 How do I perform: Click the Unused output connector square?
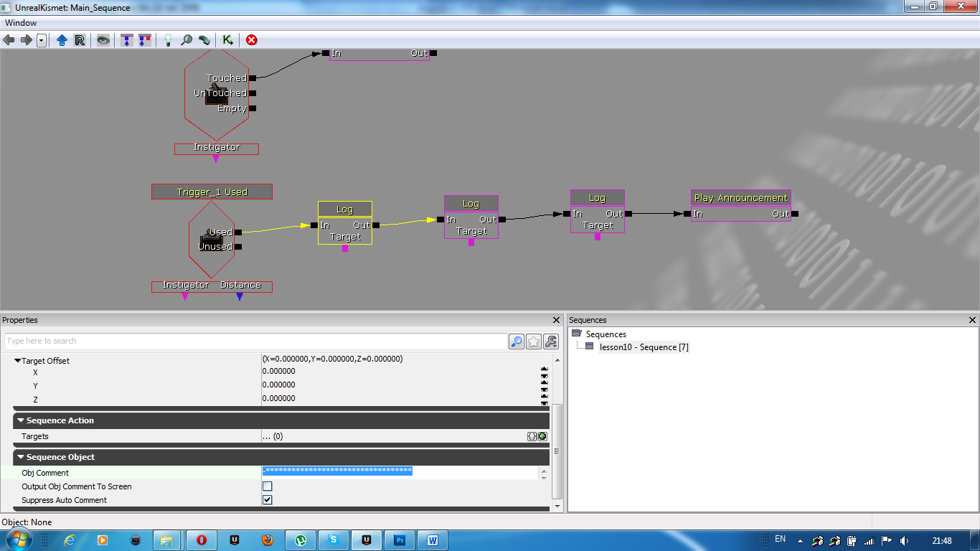click(x=238, y=247)
